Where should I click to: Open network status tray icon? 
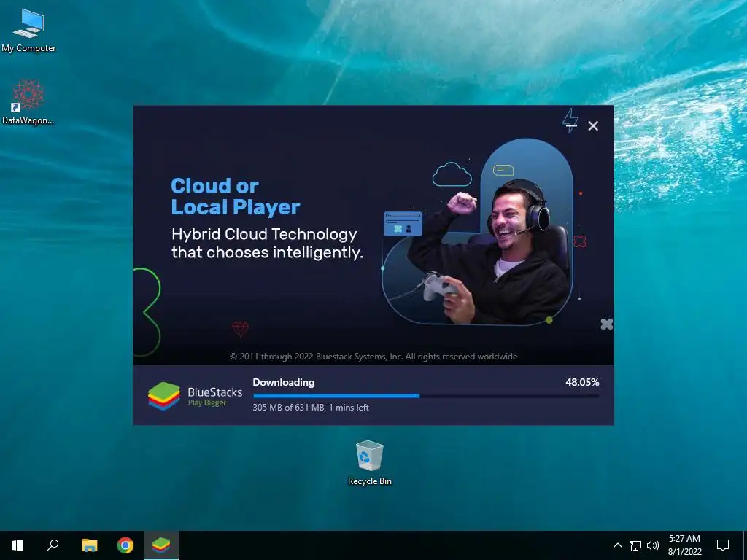635,545
